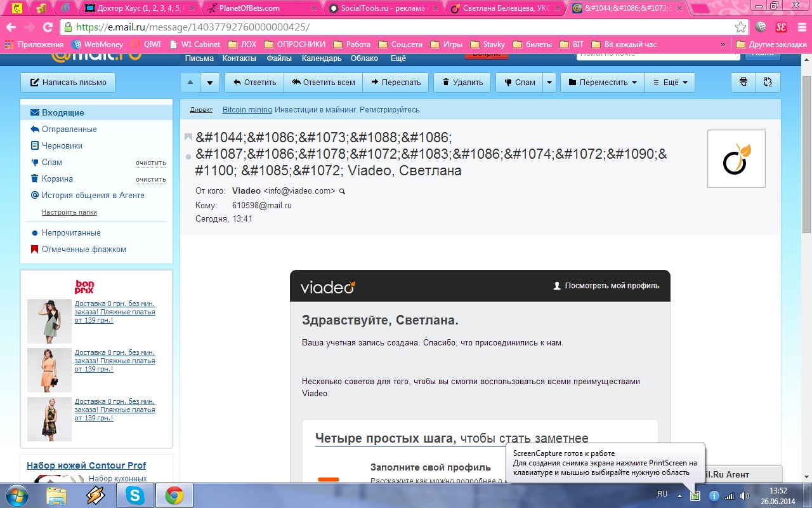This screenshot has height=508, width=812.
Task: Click the Ответить button
Action: (254, 83)
